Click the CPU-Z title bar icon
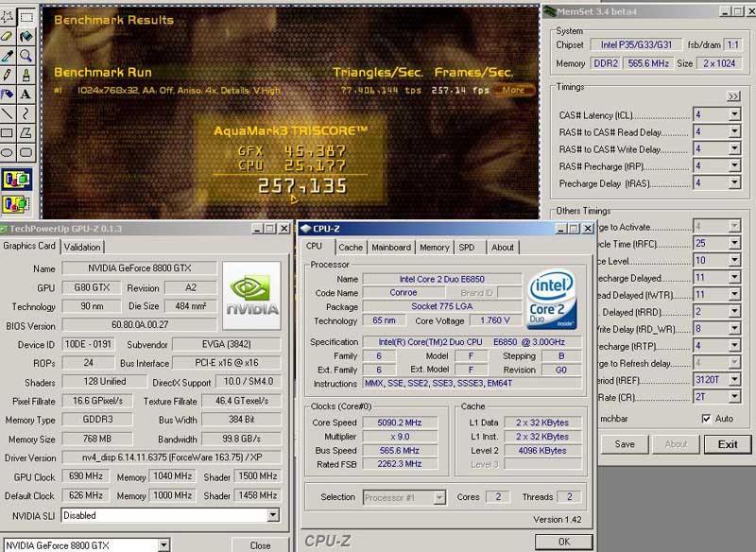756x552 pixels. pyautogui.click(x=305, y=228)
